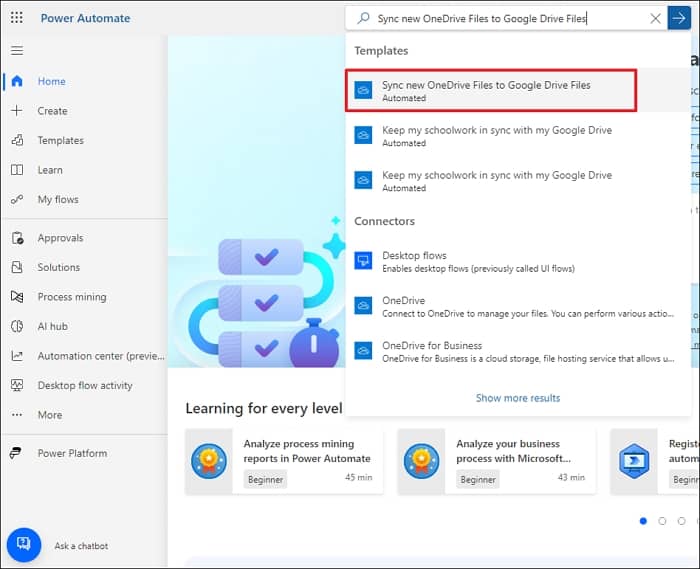This screenshot has height=569, width=700.
Task: Click the OneDrive connector icon
Action: 363,306
